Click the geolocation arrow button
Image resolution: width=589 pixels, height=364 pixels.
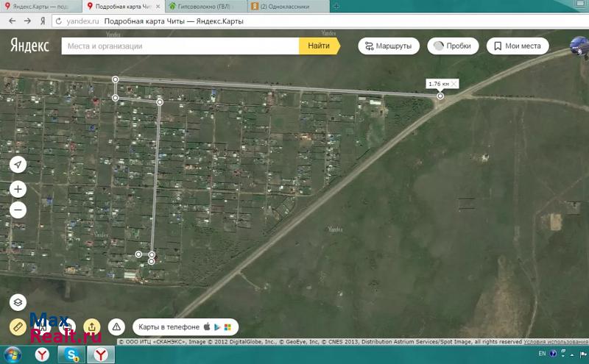[x=18, y=165]
